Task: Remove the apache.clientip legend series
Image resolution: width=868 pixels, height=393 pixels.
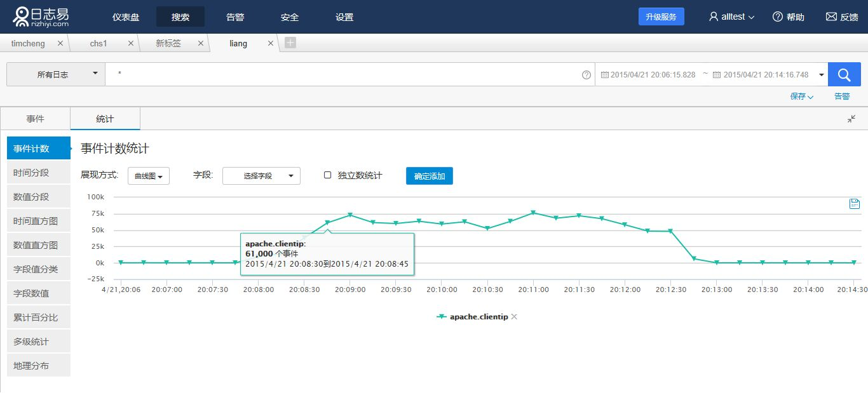Action: point(514,317)
